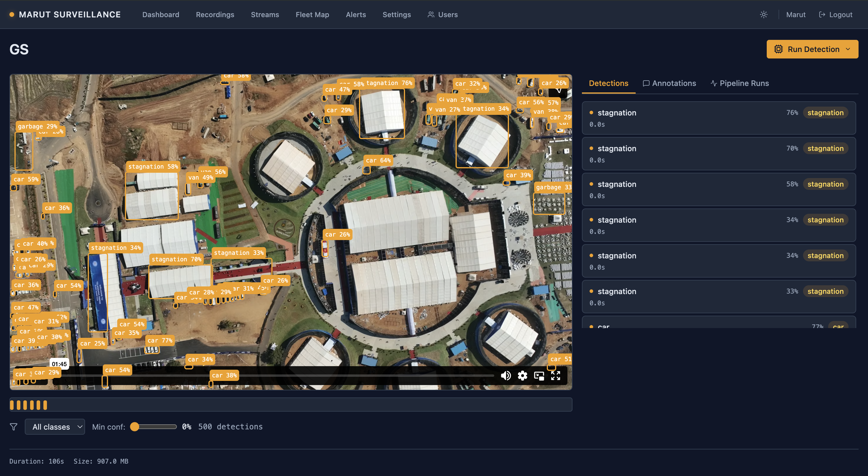
Task: Click the stagnation tag on 33% row
Action: point(825,291)
